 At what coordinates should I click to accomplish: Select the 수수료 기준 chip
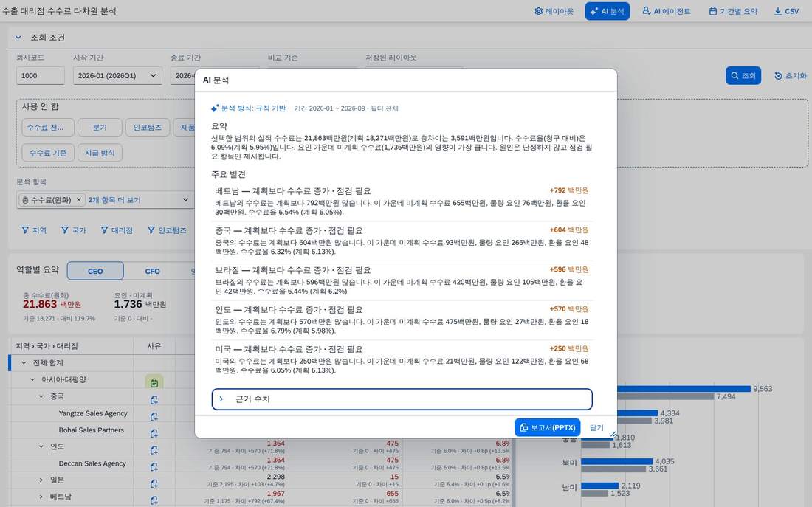(x=48, y=153)
